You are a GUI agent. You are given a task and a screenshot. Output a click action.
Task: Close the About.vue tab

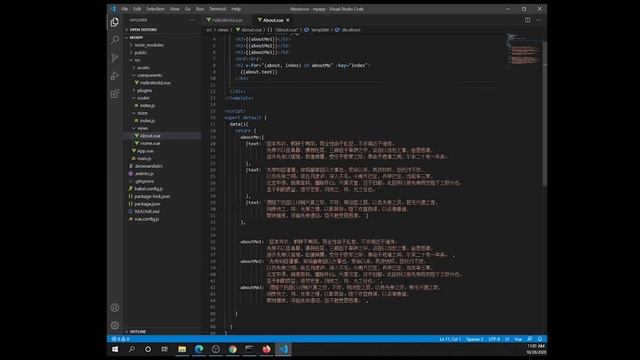coord(288,20)
